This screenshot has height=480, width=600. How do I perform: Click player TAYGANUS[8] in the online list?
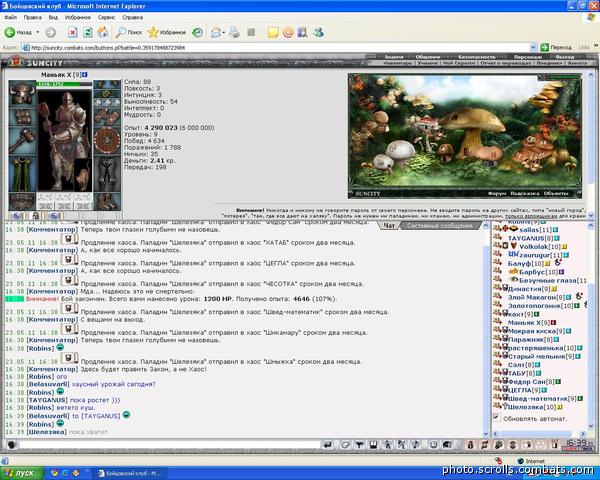click(x=530, y=238)
